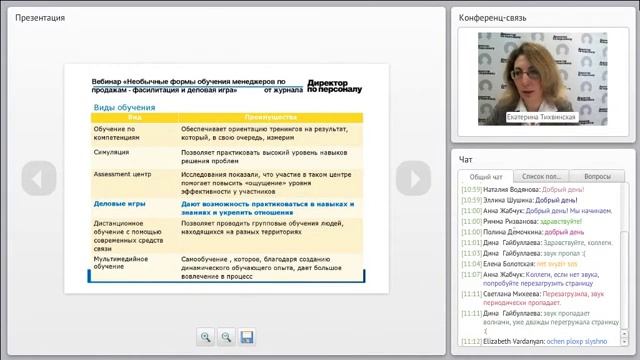640x360 pixels.
Task: Click the Чат panel title
Action: pos(465,160)
